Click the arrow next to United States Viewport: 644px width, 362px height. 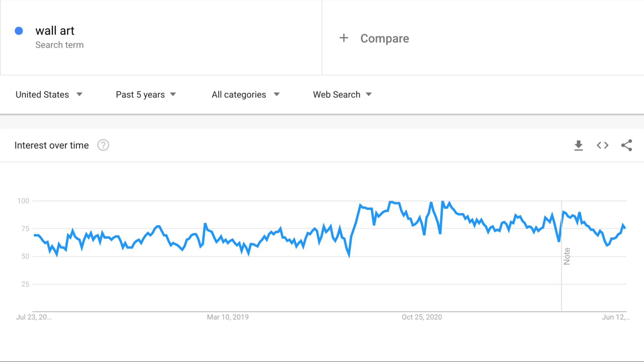79,95
